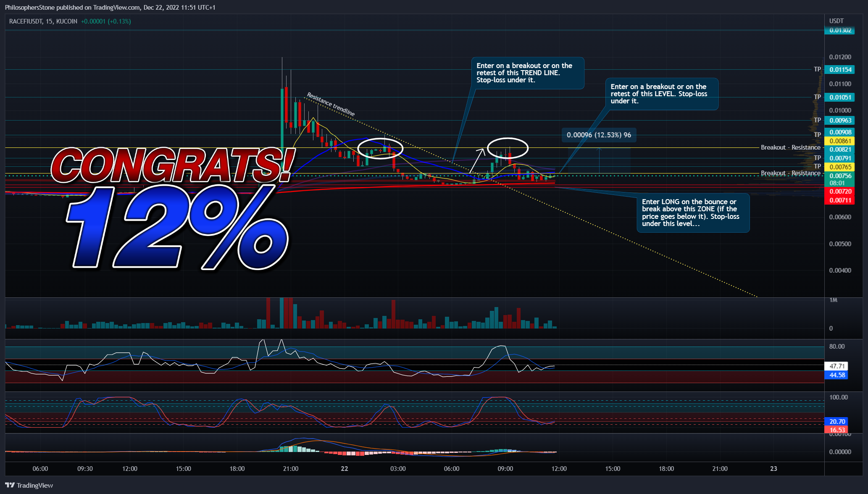The width and height of the screenshot is (868, 494).
Task: Click the upper 'Breakout - Resistance' line label
Action: coord(790,147)
